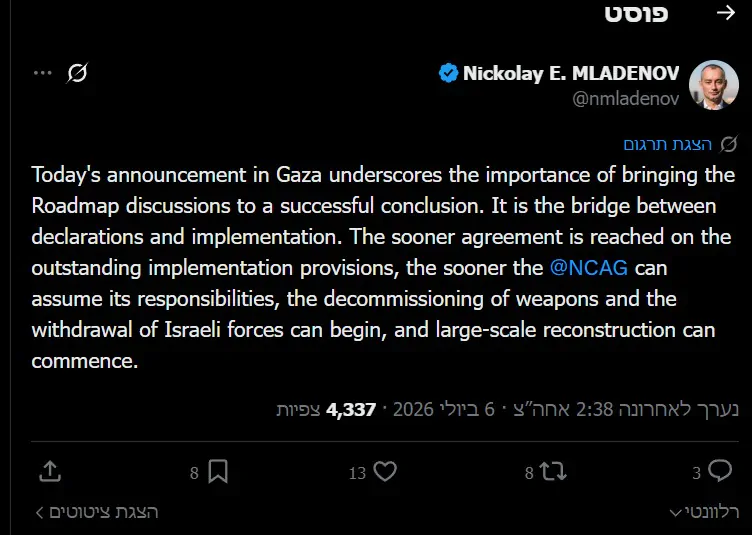Viewport: 752px width, 535px height.
Task: Open הצגת ציטוטים to view quotes
Action: coord(97,512)
